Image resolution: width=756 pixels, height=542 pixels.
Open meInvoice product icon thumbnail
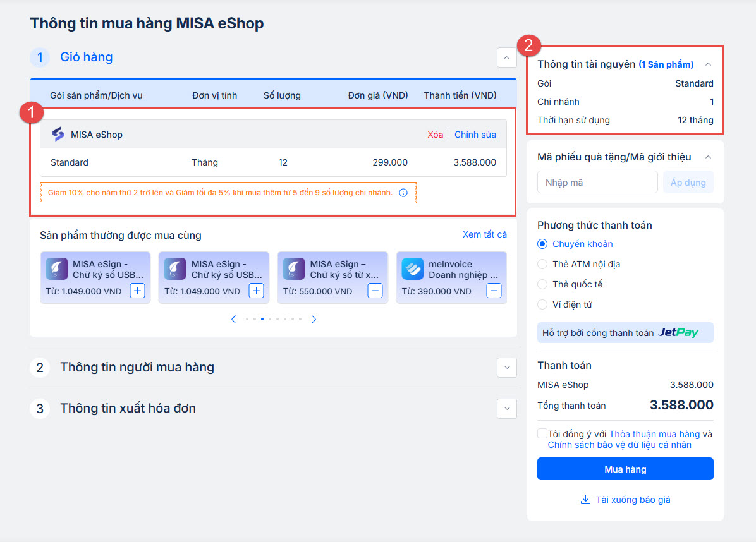coord(413,269)
